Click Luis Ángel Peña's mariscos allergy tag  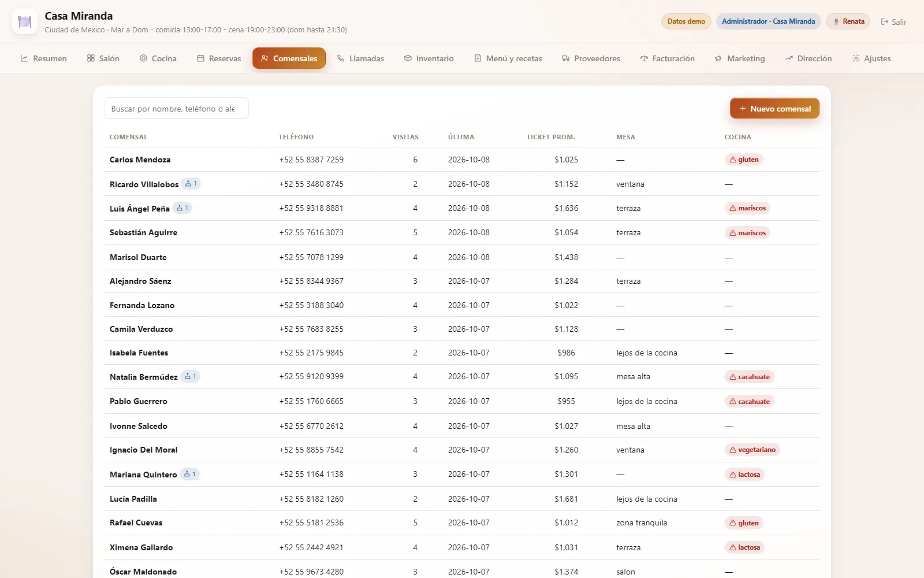(747, 208)
